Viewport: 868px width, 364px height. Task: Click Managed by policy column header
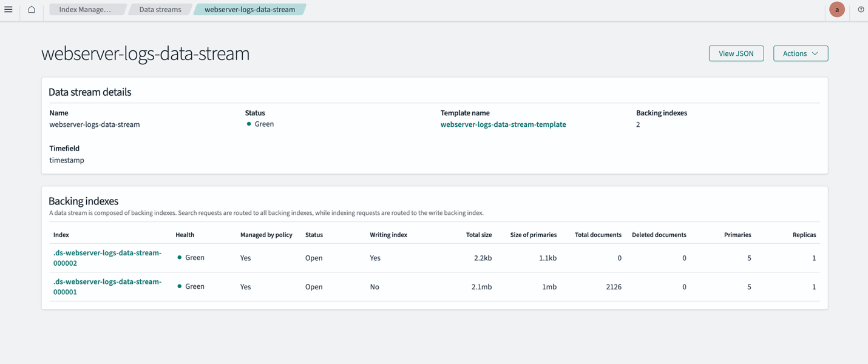[x=266, y=235]
